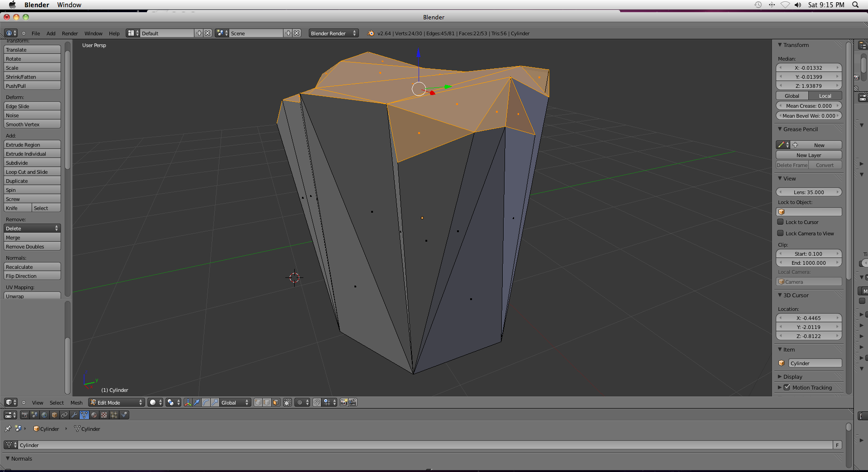Delete the Default screen layout X icon
This screenshot has height=472, width=868.
pos(208,33)
